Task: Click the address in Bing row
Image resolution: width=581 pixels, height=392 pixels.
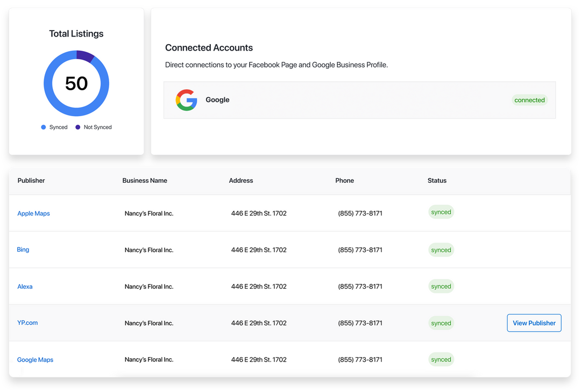Action: tap(259, 250)
